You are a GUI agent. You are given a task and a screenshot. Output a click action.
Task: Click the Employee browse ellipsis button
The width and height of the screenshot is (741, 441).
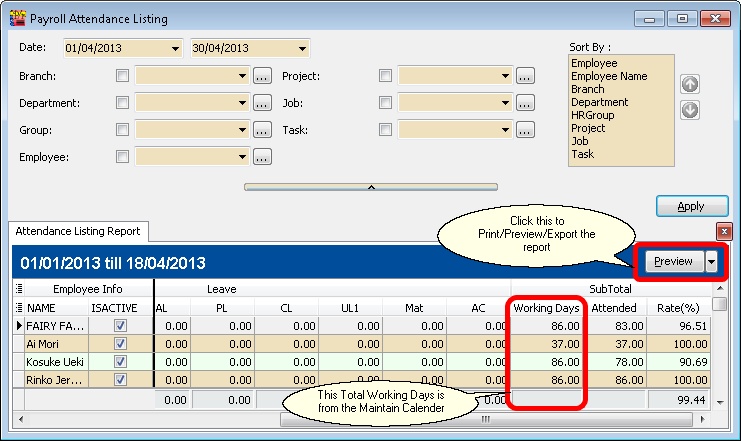(x=262, y=157)
